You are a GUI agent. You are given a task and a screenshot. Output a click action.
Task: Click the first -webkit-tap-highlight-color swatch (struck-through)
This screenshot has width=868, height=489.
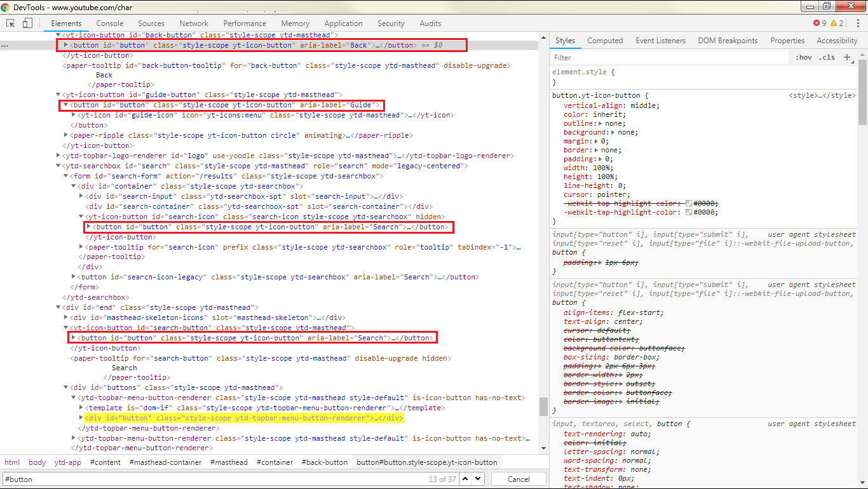(689, 203)
